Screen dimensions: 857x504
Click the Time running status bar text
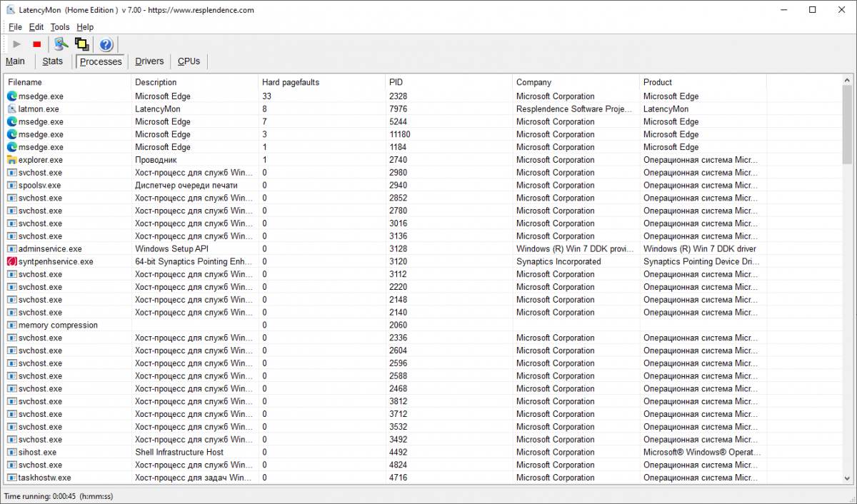(x=59, y=495)
